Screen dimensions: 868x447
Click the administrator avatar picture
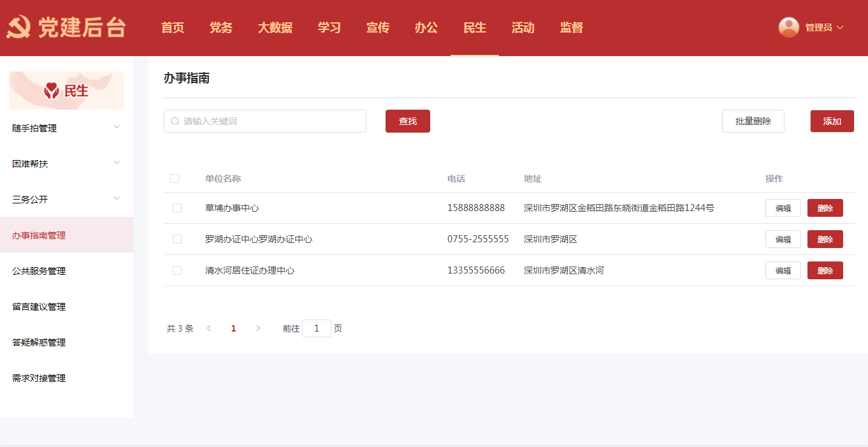788,27
